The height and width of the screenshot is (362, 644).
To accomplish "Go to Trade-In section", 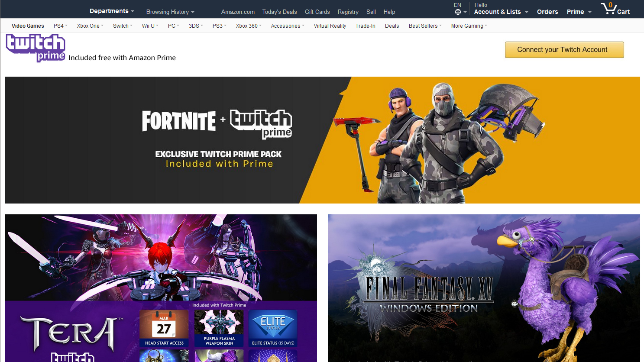I will [366, 26].
